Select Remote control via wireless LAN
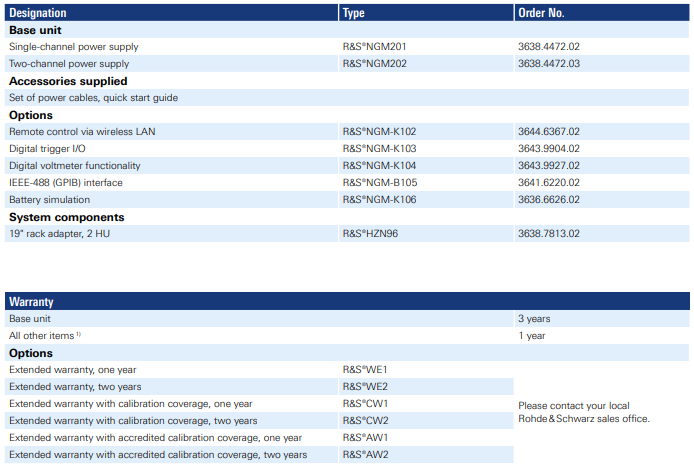Screen dimensions: 694x467 (x=82, y=132)
